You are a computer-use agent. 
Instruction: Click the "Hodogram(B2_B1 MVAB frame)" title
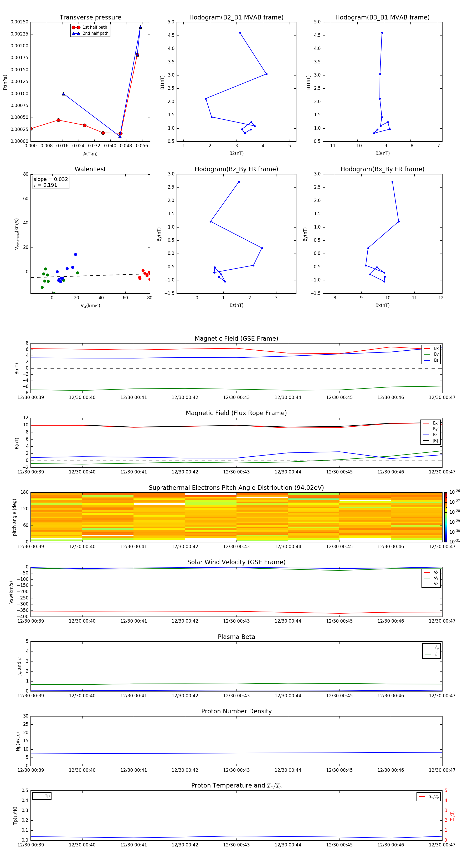(x=236, y=18)
